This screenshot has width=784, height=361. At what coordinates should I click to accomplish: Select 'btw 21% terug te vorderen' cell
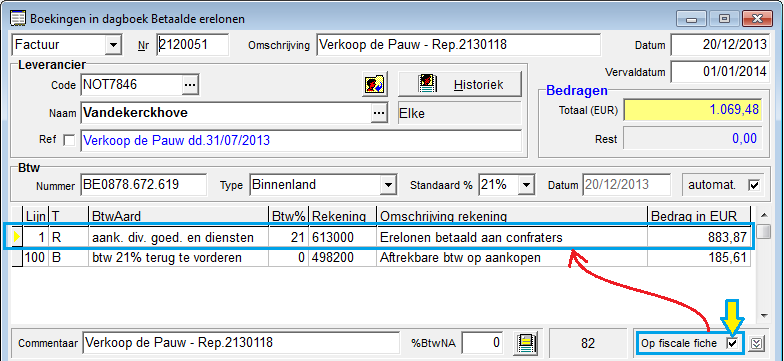coord(178,258)
